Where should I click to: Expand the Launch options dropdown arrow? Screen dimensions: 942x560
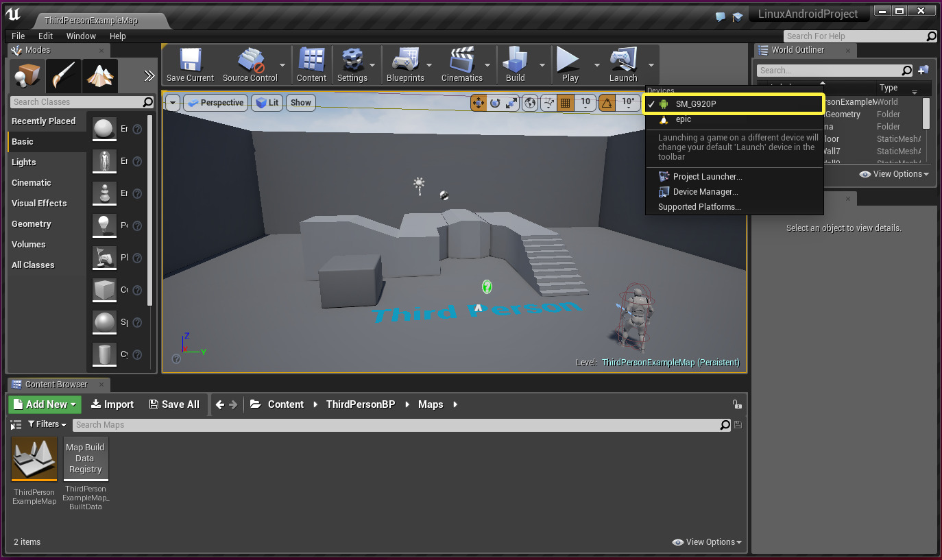click(x=651, y=66)
